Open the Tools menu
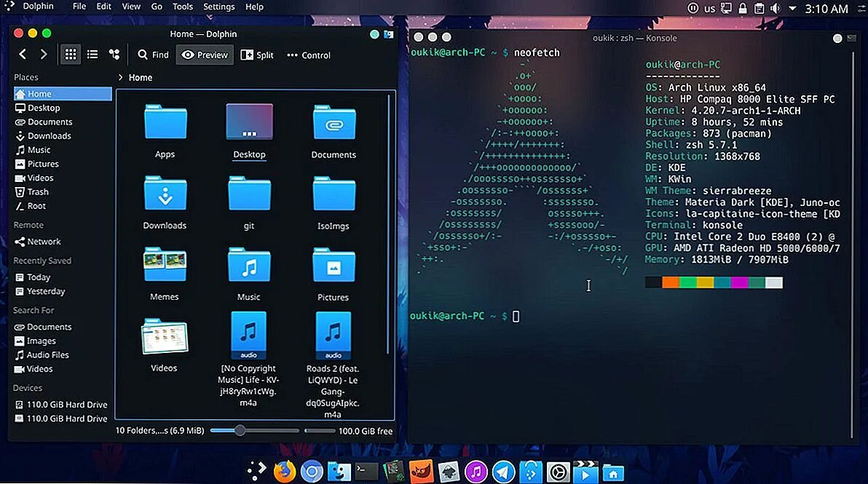The height and width of the screenshot is (484, 868). [x=183, y=7]
